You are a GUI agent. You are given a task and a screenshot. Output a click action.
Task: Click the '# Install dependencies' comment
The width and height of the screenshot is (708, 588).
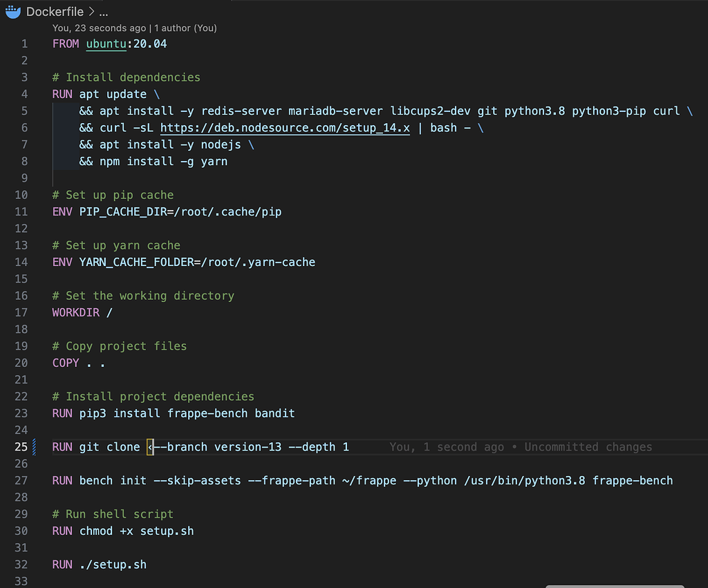coord(126,77)
